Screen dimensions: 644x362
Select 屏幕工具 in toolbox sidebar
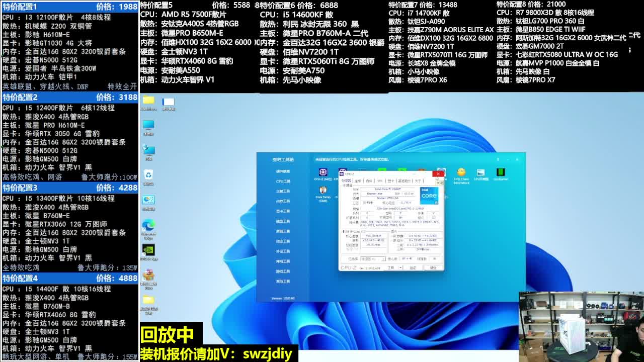[x=283, y=231]
